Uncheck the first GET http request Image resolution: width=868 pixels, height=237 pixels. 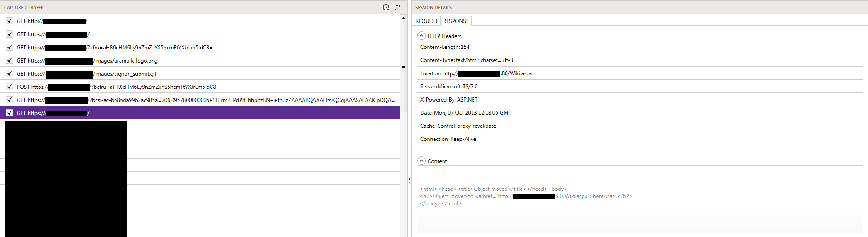click(x=10, y=21)
